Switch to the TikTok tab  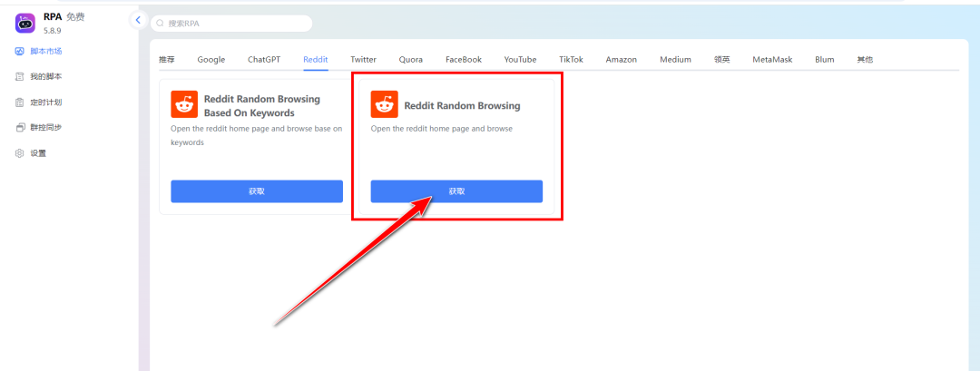coord(572,59)
